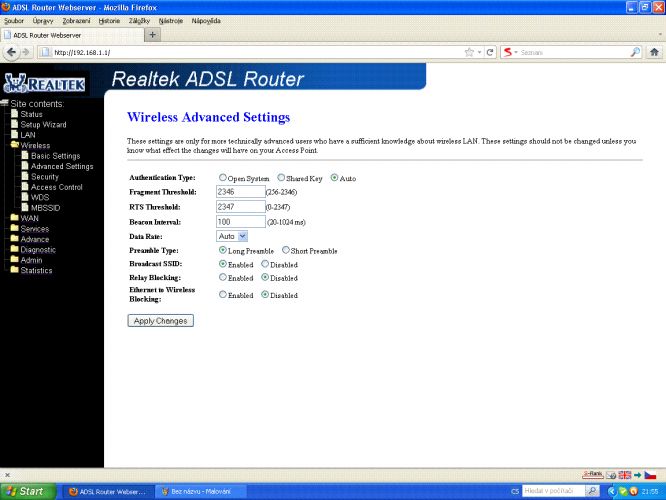Image resolution: width=666 pixels, height=500 pixels.
Task: Click the Firefox back arrow button
Action: 11,52
